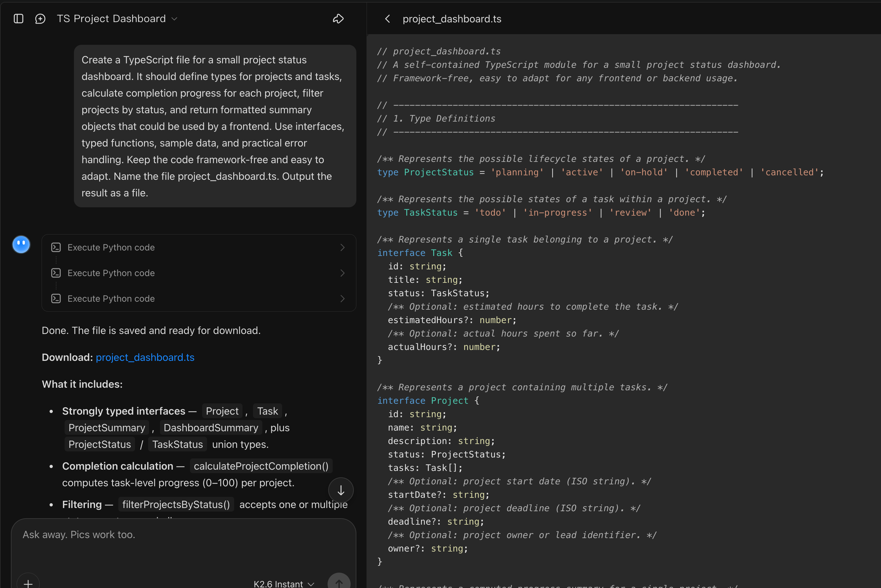Click the 'What it includes:' heading
The image size is (881, 588).
pos(82,384)
